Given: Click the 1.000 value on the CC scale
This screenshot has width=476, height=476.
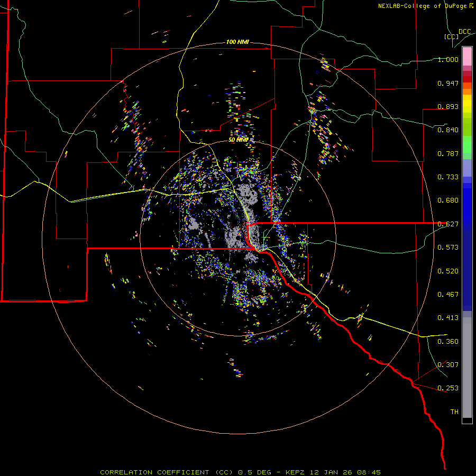Looking at the screenshot, I should point(448,59).
